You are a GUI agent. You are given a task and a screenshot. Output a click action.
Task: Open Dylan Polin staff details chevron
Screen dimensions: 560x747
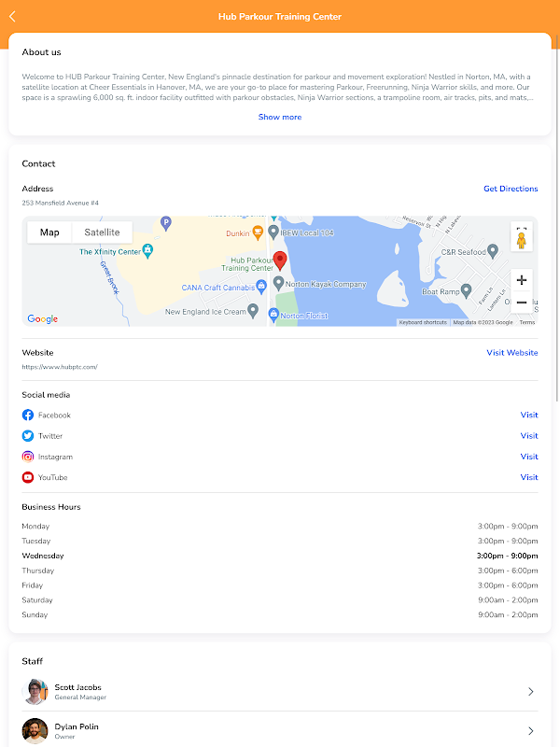(531, 731)
